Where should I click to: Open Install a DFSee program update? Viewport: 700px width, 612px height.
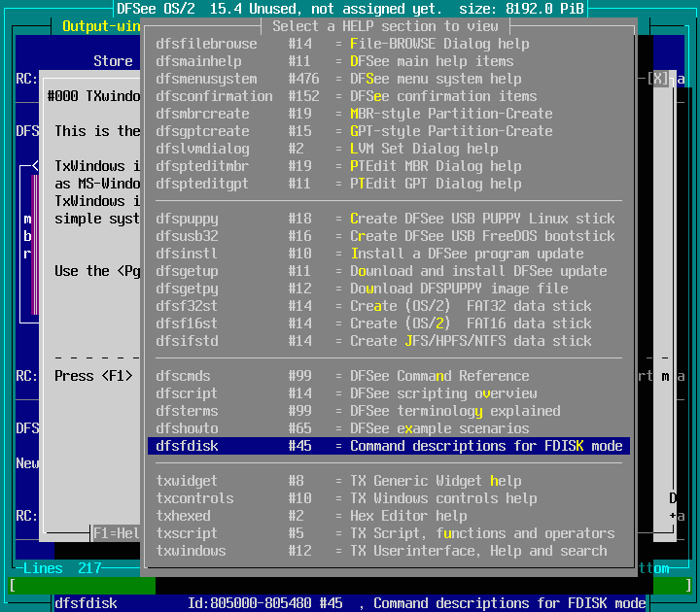click(389, 254)
